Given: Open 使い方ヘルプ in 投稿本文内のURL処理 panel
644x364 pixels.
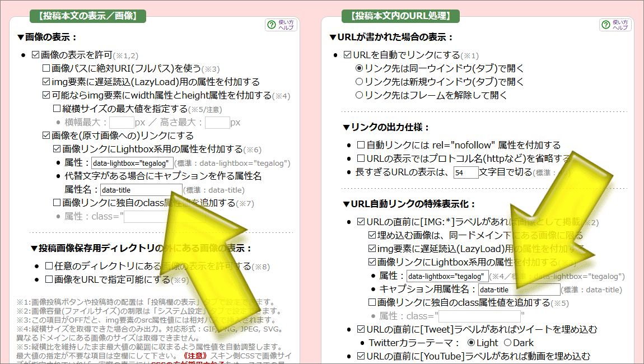Looking at the screenshot, I should 615,25.
